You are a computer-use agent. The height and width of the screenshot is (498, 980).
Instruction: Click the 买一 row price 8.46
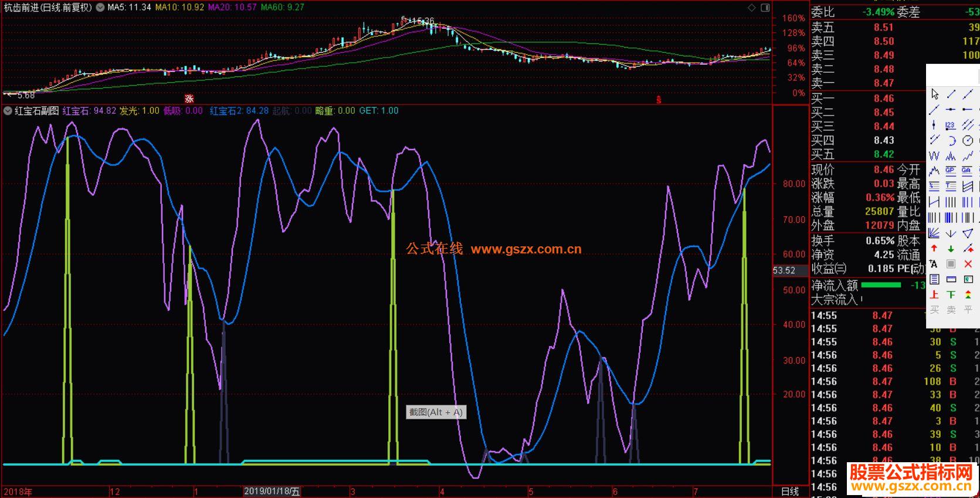[x=884, y=98]
